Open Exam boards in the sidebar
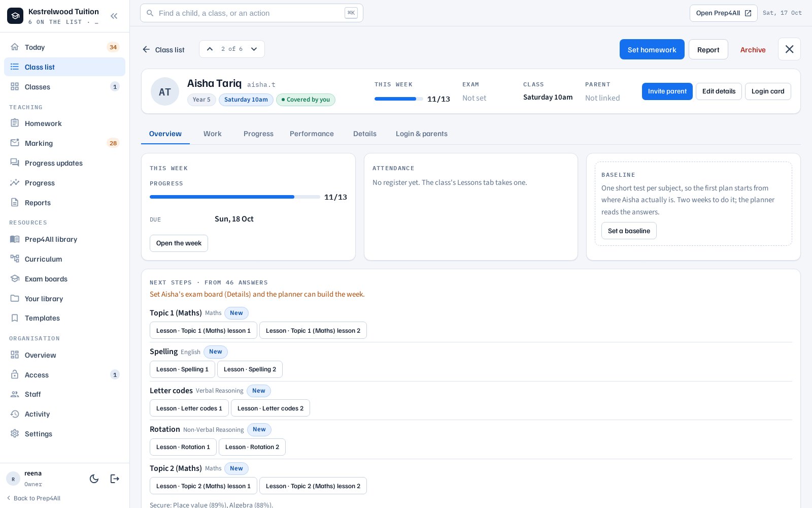This screenshot has width=812, height=508. coord(64,279)
